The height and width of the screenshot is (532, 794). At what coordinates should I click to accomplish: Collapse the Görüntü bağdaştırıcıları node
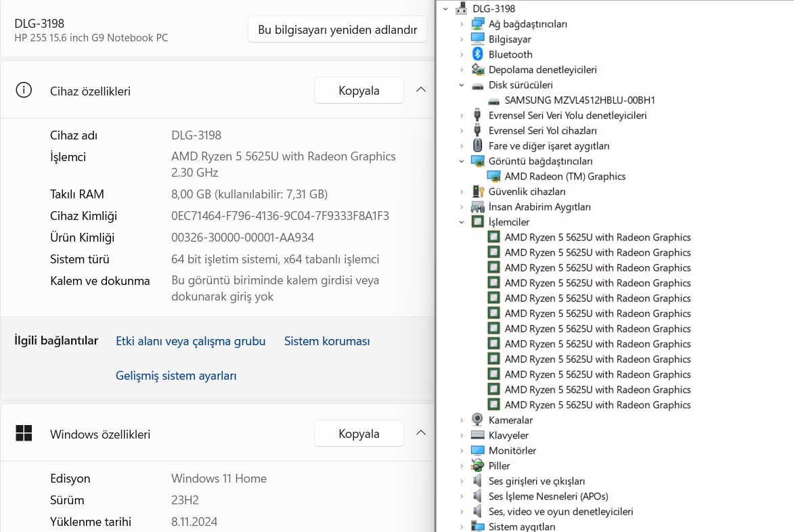click(x=462, y=161)
